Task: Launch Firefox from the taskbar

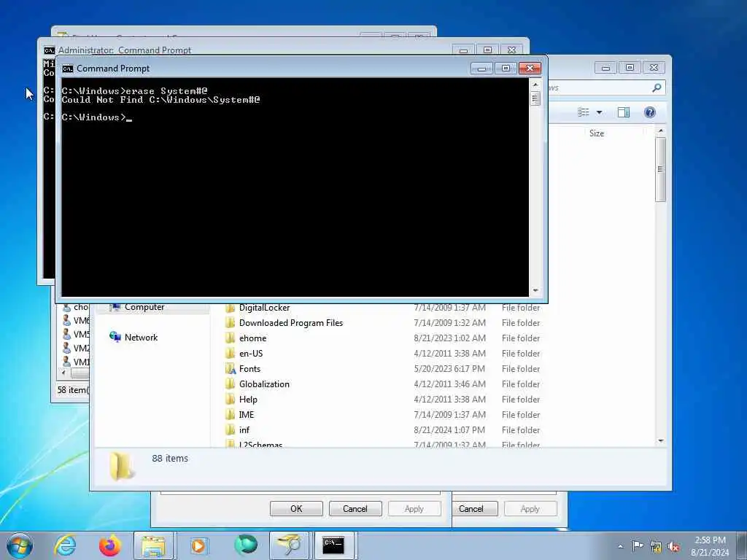Action: tap(109, 545)
